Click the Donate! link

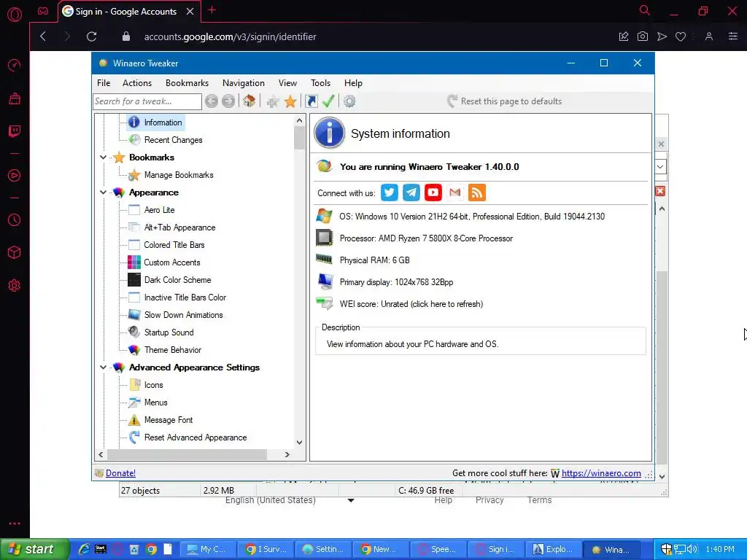click(120, 472)
